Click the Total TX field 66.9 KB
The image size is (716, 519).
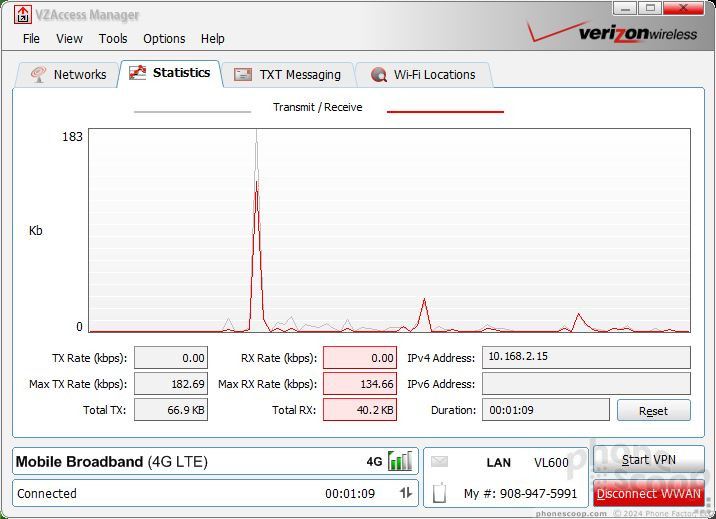point(171,410)
